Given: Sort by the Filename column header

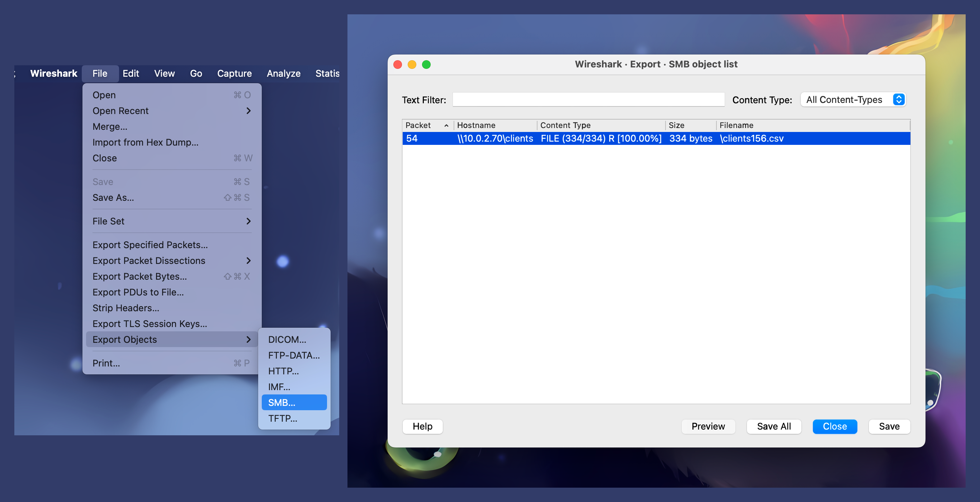Looking at the screenshot, I should point(813,125).
